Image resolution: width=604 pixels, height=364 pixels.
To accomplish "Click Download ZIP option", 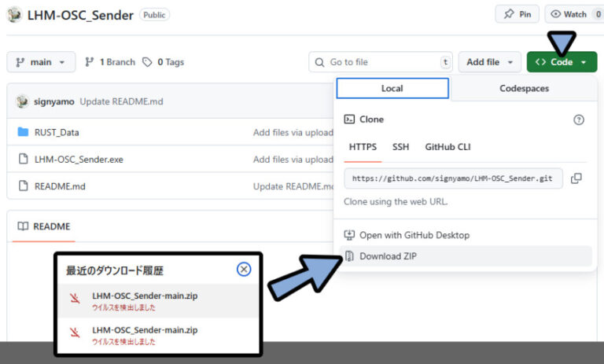I will tap(388, 256).
